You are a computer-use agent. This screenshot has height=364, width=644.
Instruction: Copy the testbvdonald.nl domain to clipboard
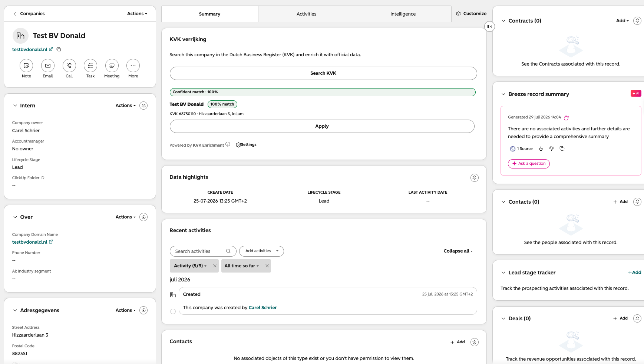click(59, 49)
